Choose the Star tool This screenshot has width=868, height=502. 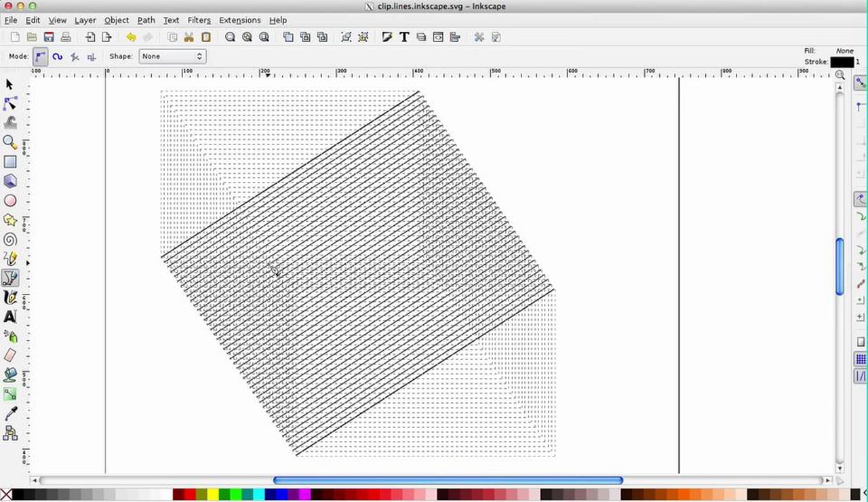coord(9,219)
